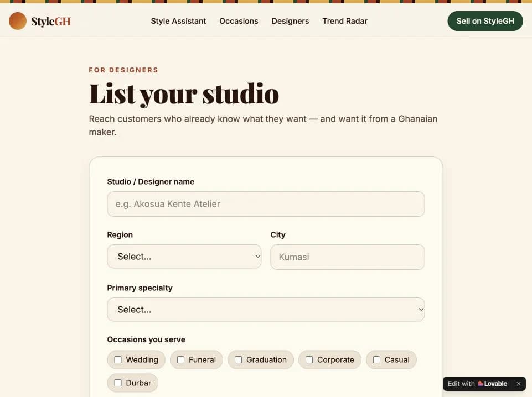Click the StyleGH brand name
The width and height of the screenshot is (532, 397).
pos(51,22)
